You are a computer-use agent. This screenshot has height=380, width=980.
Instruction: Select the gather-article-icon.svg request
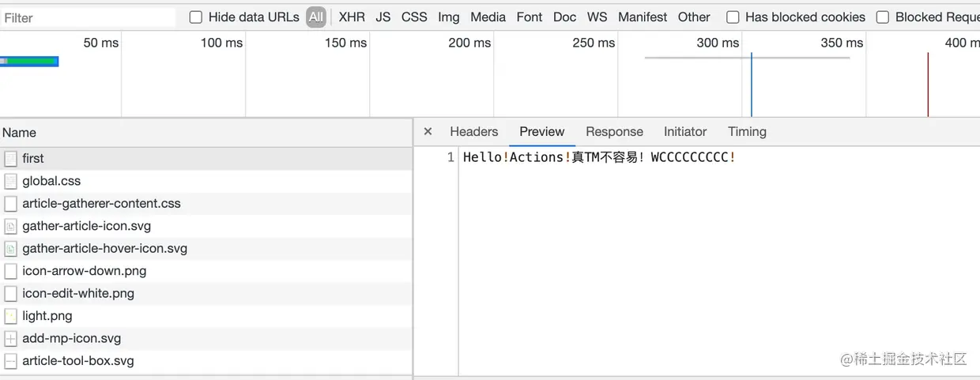(205, 226)
